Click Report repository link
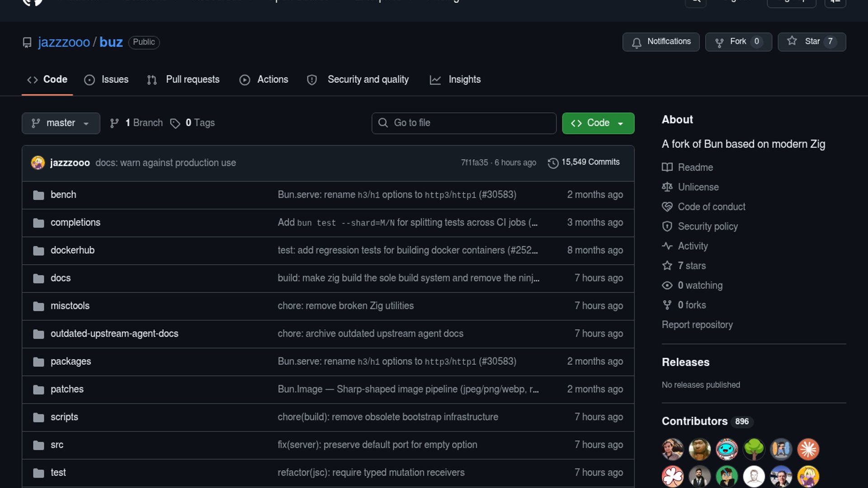Viewport: 868px width, 488px height. point(697,325)
